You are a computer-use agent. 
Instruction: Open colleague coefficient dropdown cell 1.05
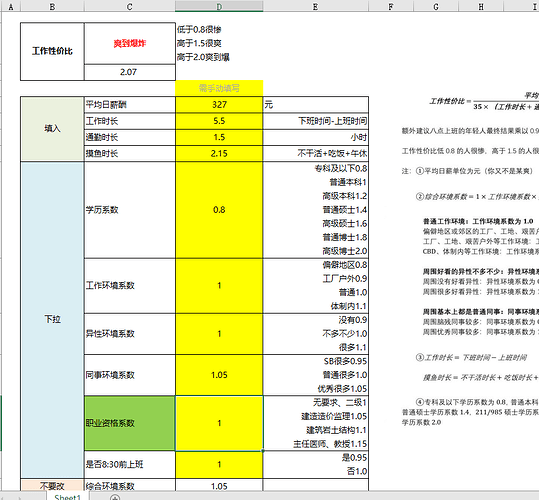[x=219, y=375]
